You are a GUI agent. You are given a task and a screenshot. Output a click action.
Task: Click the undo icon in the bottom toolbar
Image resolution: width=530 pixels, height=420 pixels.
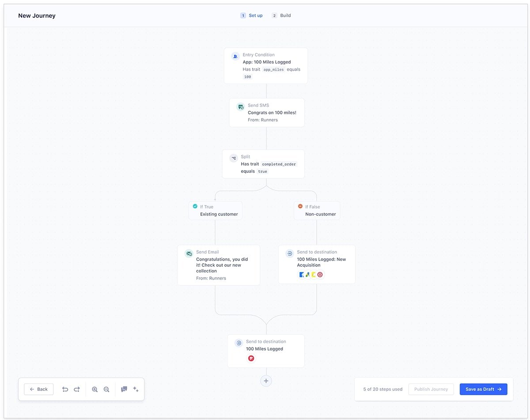pyautogui.click(x=65, y=389)
